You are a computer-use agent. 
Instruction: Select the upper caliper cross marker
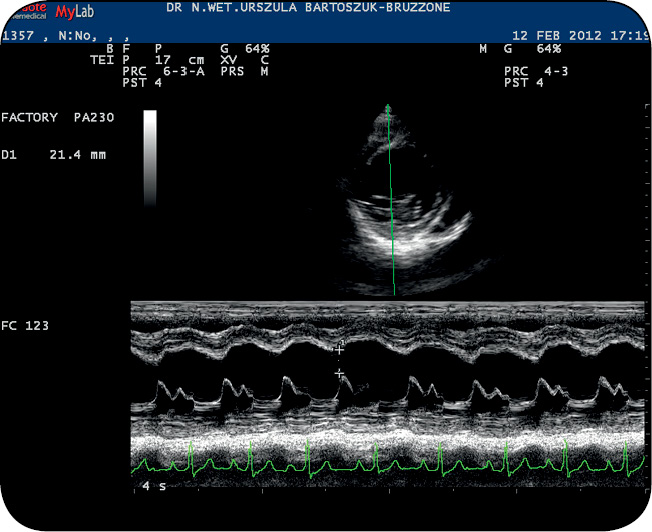coord(340,348)
